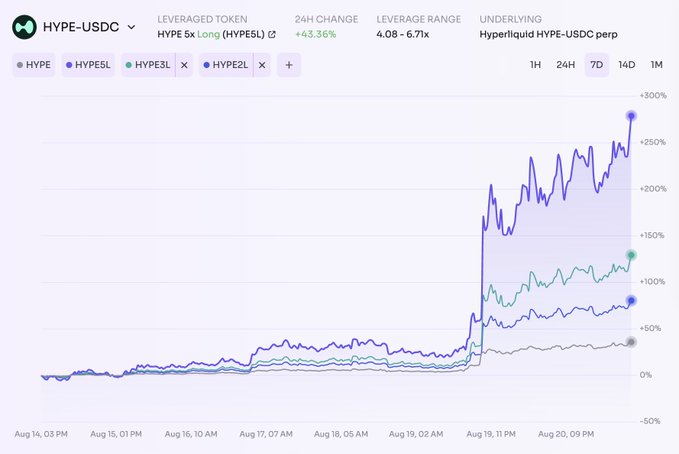Click the Aug 18, 05 AM date label
The height and width of the screenshot is (454, 679).
tap(341, 434)
